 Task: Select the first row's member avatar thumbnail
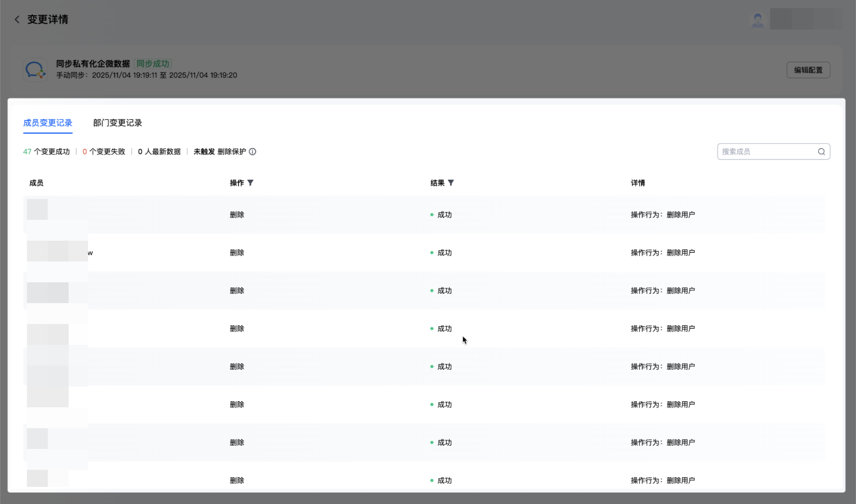(x=37, y=210)
